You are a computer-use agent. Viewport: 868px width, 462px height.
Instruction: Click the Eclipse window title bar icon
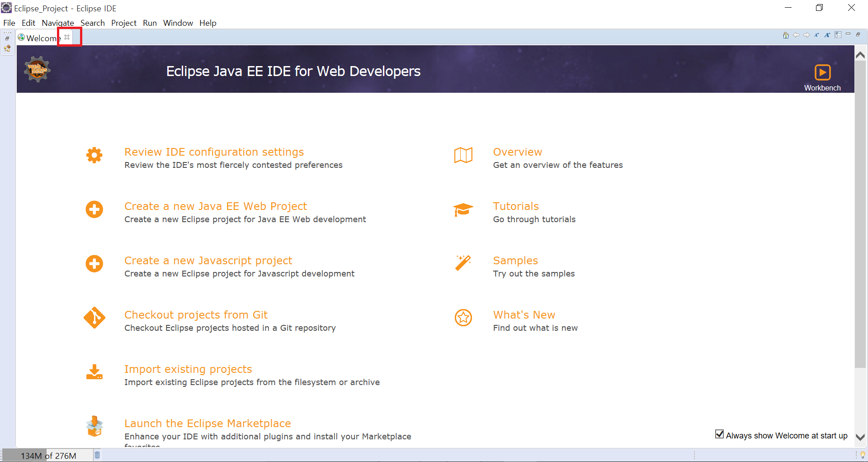[6, 8]
